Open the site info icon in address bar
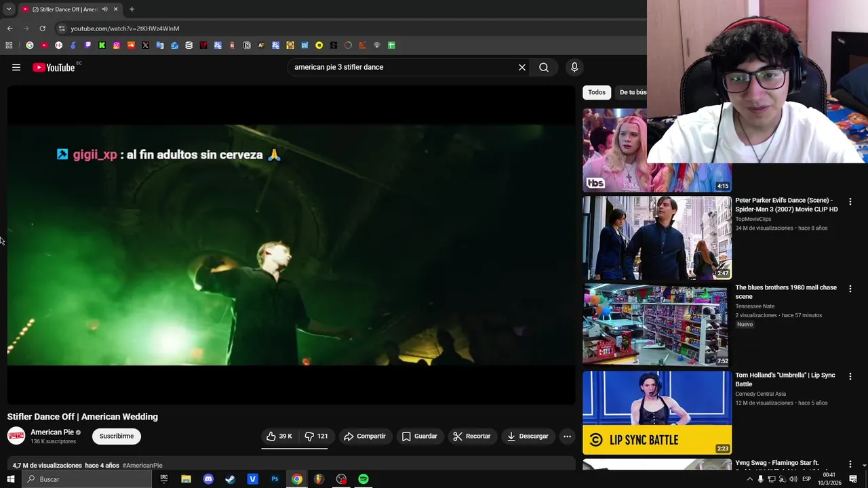The image size is (868, 488). 62,28
